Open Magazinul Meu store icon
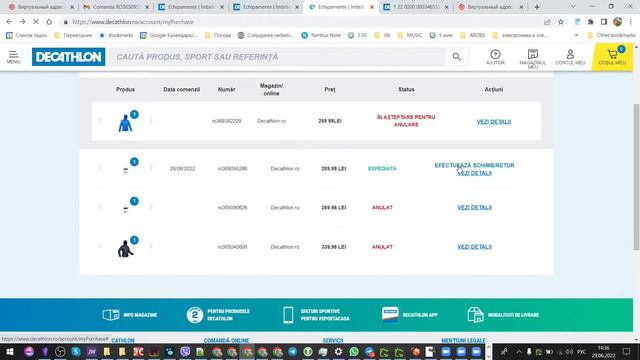Viewport: 640px width, 360px height. [533, 58]
